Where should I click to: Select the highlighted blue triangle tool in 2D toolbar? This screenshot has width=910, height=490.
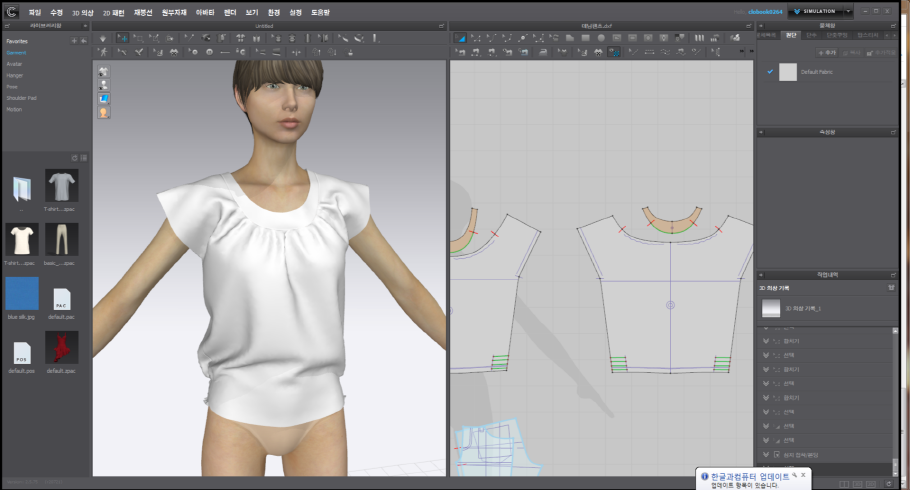coord(460,38)
